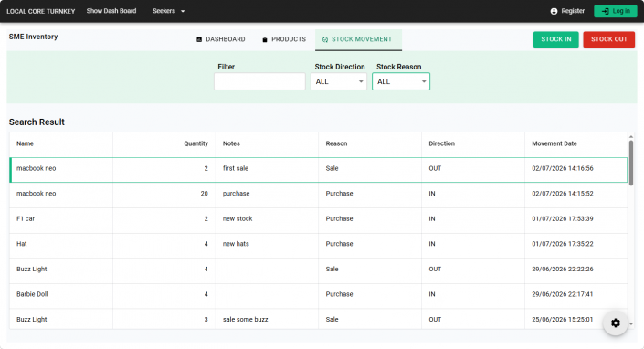Screen dimensions: 644x349
Task: Expand the Seekers dropdown menu
Action: tap(168, 11)
